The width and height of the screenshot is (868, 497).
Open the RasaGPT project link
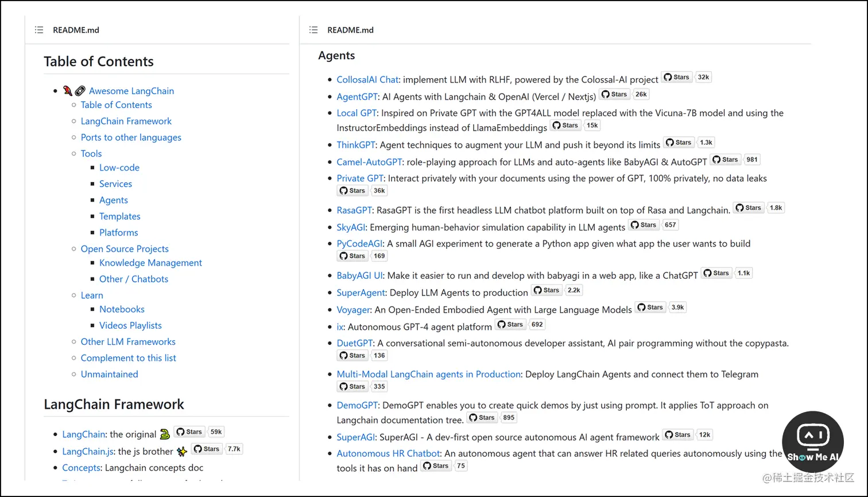pos(354,210)
